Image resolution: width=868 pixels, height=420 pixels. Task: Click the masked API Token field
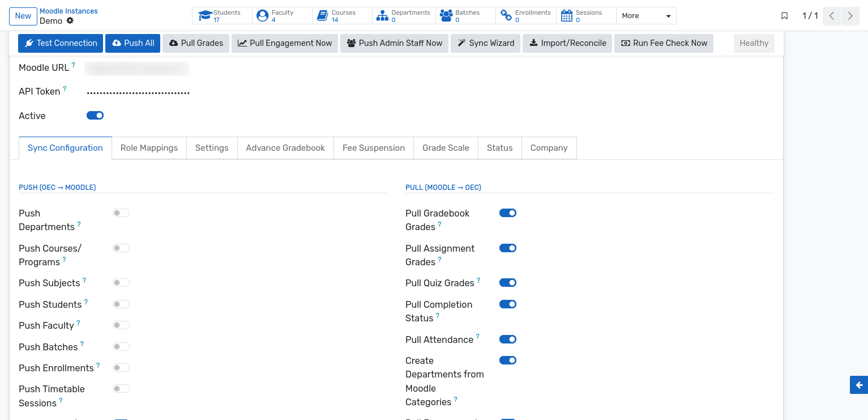138,92
